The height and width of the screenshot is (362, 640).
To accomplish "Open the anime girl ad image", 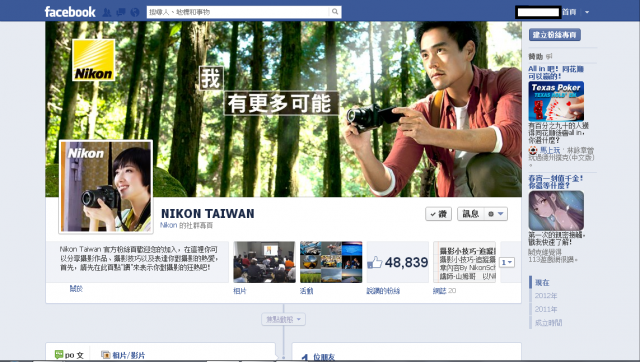I will coord(556,211).
